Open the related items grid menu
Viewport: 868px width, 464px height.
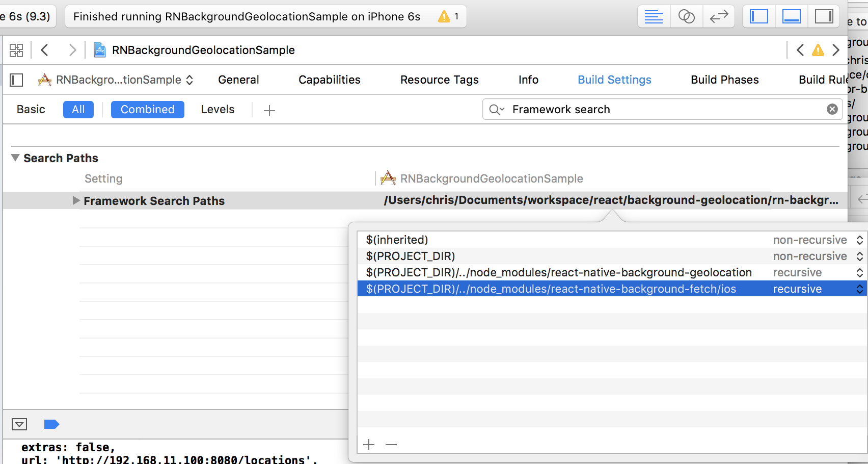coord(16,50)
